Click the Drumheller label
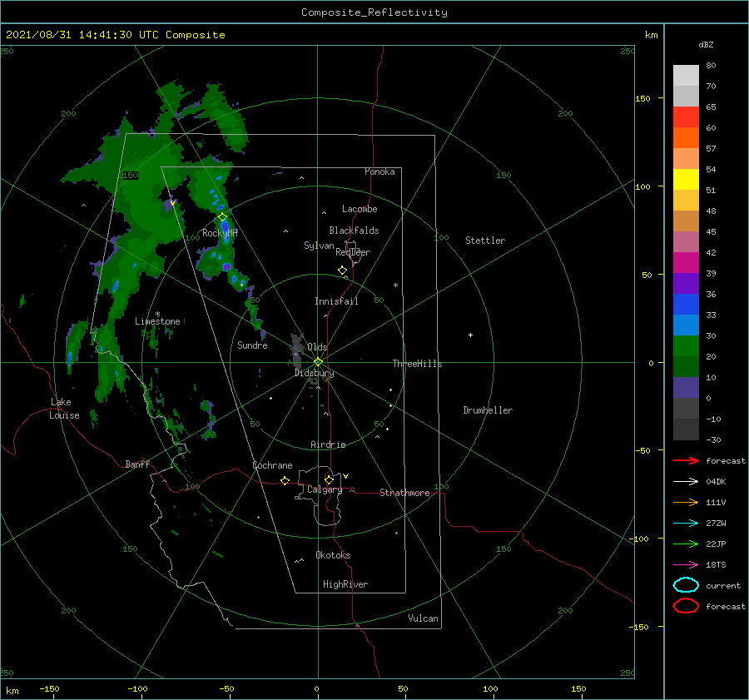The image size is (749, 700). (488, 410)
